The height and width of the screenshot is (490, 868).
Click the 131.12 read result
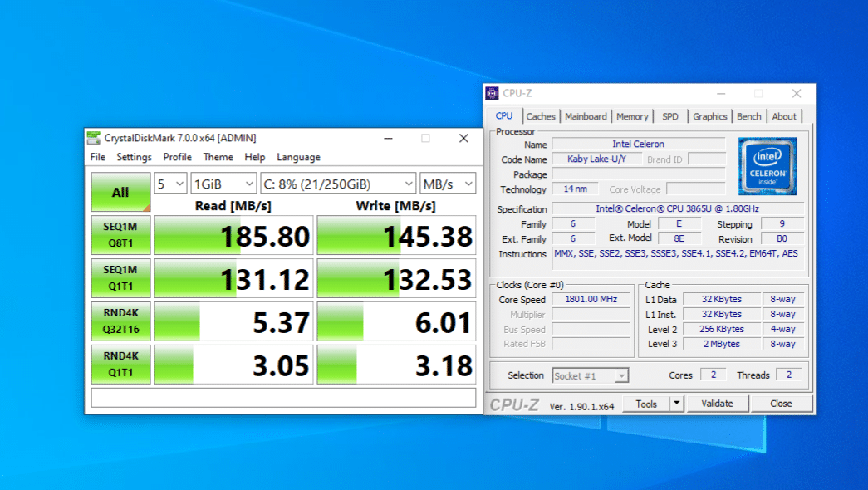pos(233,278)
